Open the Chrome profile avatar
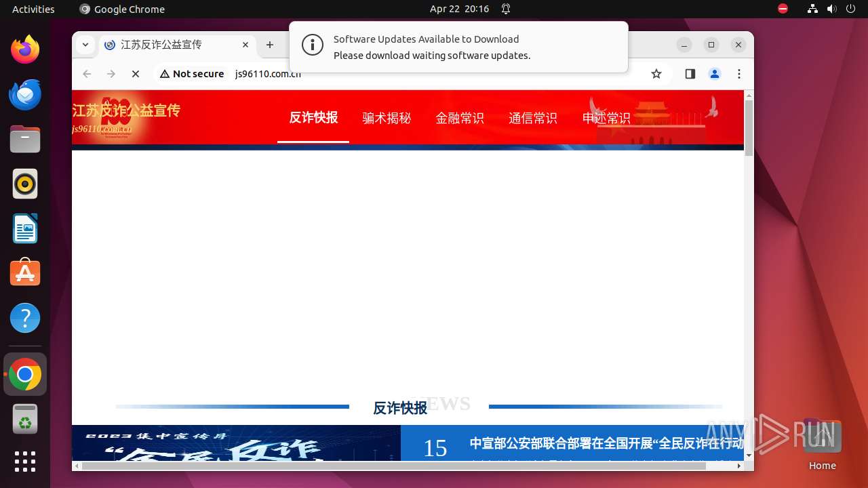This screenshot has height=488, width=868. tap(715, 74)
